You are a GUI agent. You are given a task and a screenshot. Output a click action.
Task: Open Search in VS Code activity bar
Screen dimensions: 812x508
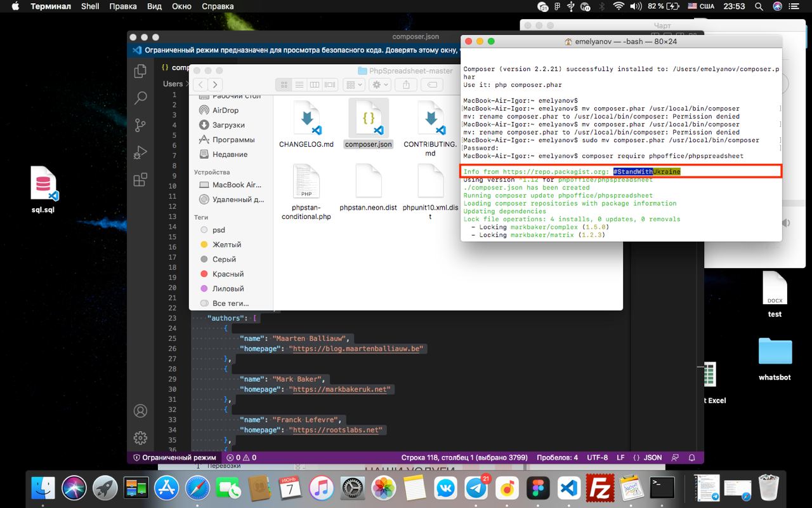tap(141, 98)
